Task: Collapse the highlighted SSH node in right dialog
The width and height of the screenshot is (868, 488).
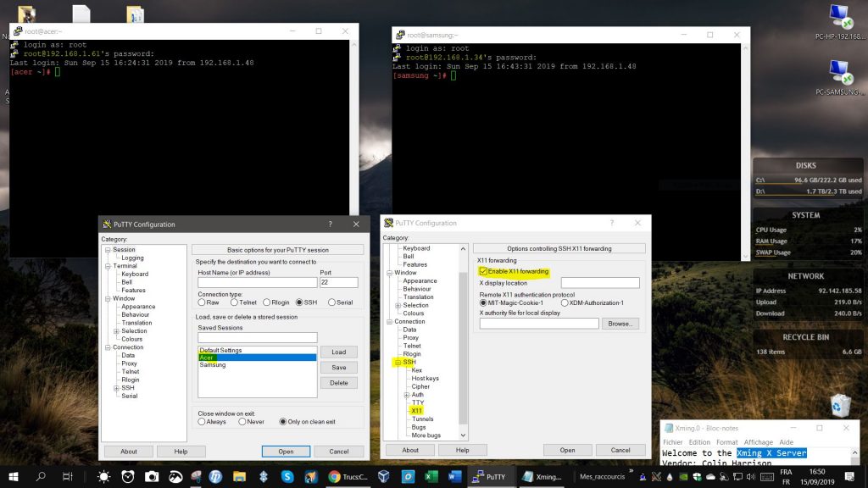Action: [x=398, y=363]
